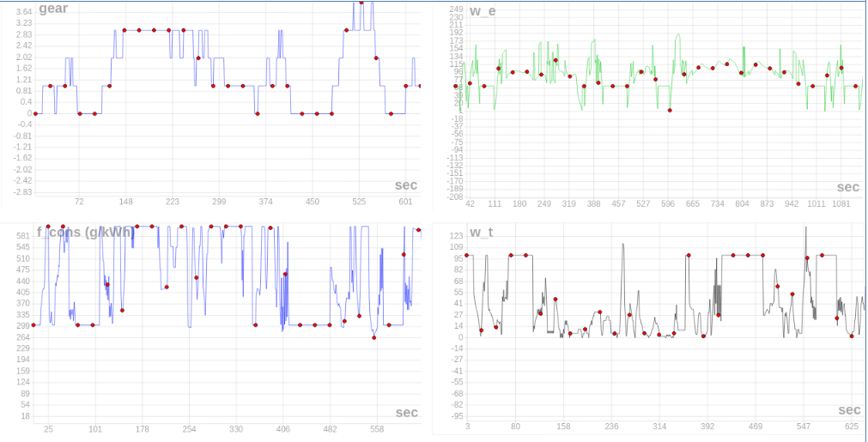Click the leftmost red marker in w_t chart
This screenshot has height=442, width=868.
pyautogui.click(x=467, y=255)
